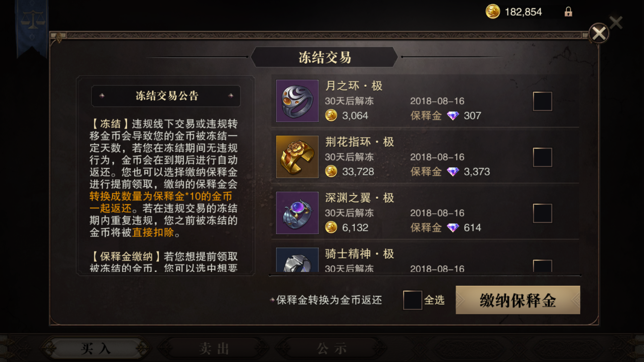Switch to the 卖出 tab

(x=214, y=349)
